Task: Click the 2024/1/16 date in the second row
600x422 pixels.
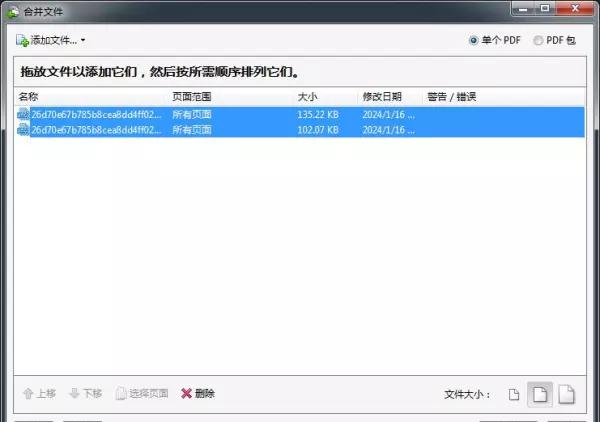Action: 388,130
